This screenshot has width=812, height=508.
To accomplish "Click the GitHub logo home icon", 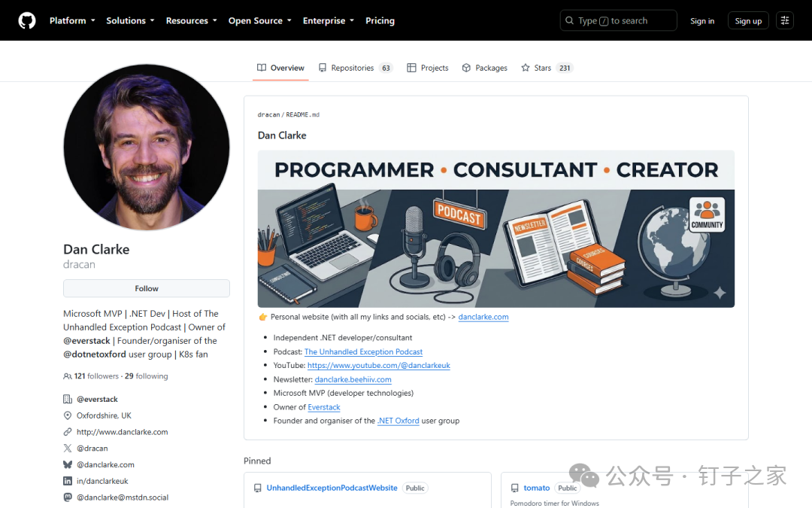I will click(27, 21).
